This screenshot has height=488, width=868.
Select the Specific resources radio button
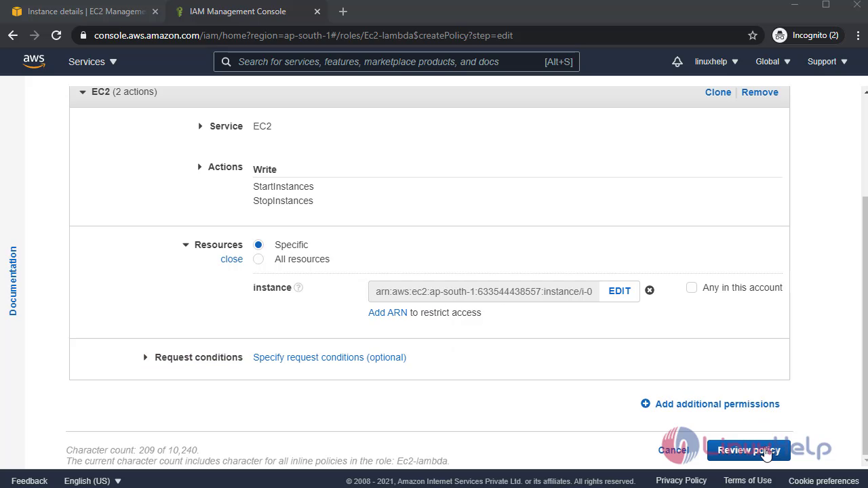click(x=258, y=245)
